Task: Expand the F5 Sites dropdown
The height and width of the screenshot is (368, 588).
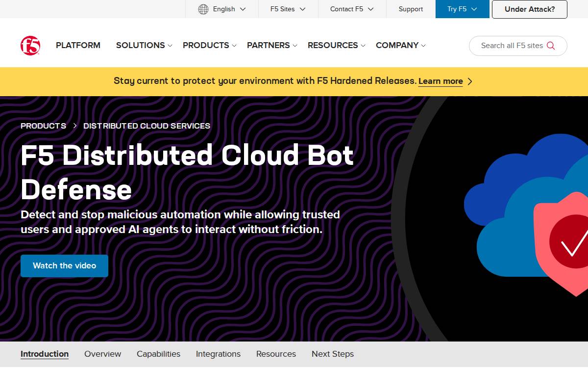Action: [x=288, y=9]
